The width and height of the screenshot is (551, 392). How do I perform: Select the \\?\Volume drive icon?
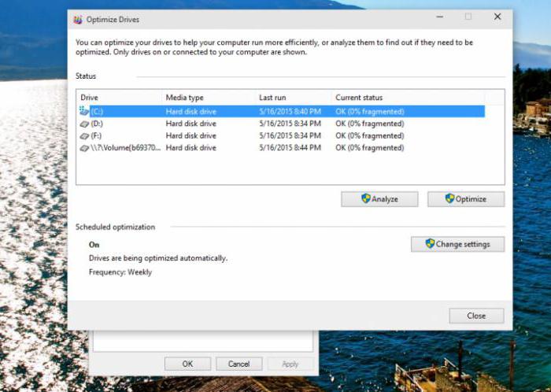tap(84, 147)
